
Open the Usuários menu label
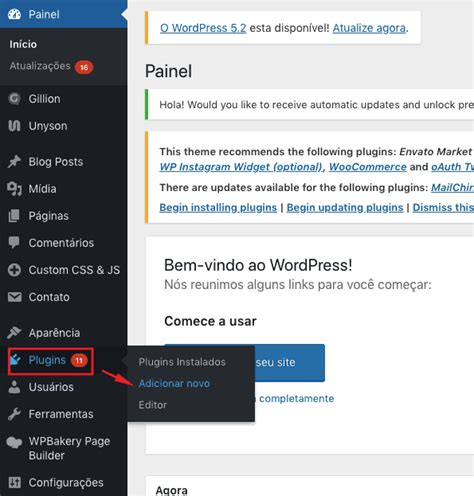pos(51,387)
